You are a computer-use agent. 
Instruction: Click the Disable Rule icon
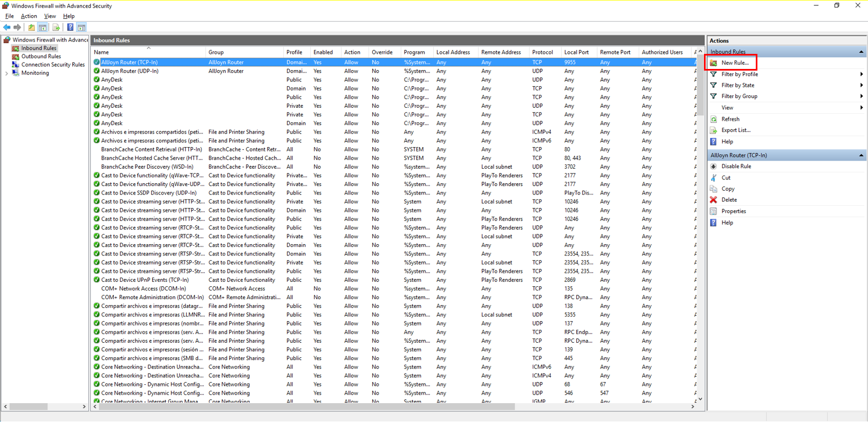click(714, 167)
